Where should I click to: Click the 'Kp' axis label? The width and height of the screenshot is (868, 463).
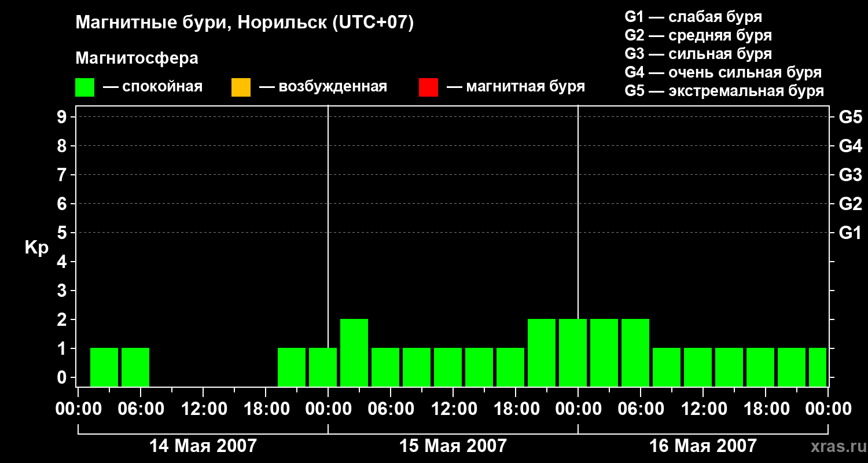tap(36, 247)
